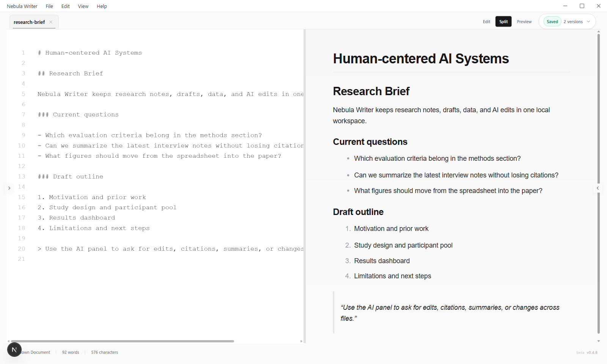Click source line '3. Results dashboard'
This screenshot has height=364, width=607.
tap(76, 218)
